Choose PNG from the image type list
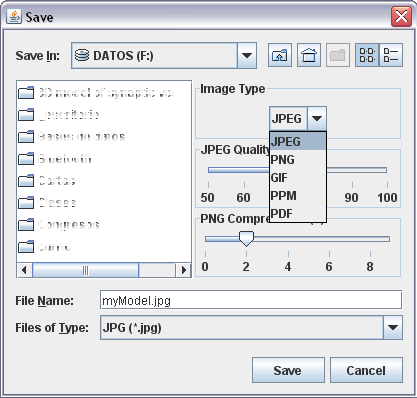417x398 pixels. [x=298, y=160]
